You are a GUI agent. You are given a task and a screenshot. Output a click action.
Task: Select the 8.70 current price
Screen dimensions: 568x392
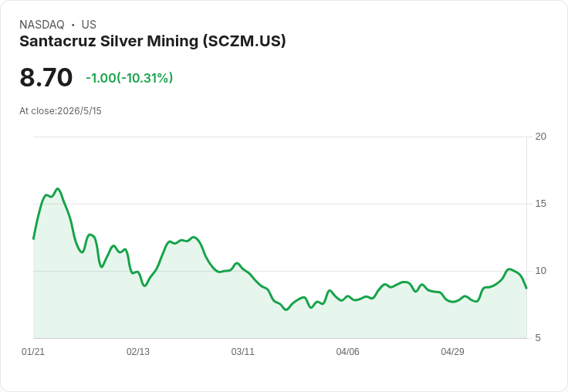pyautogui.click(x=46, y=77)
